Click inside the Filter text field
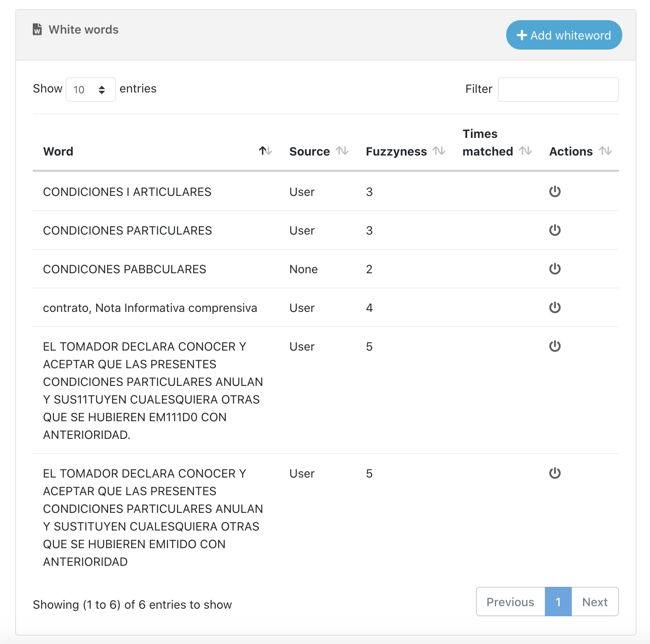 [558, 89]
